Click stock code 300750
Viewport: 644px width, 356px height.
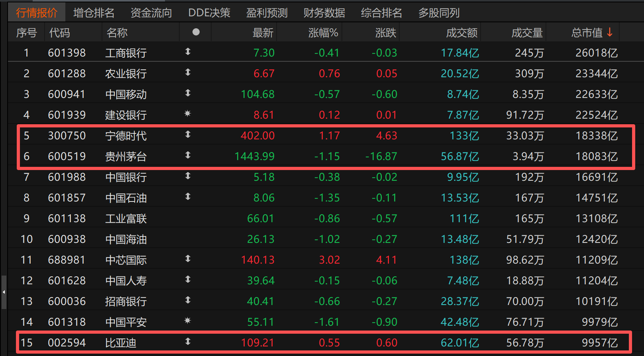coord(67,135)
